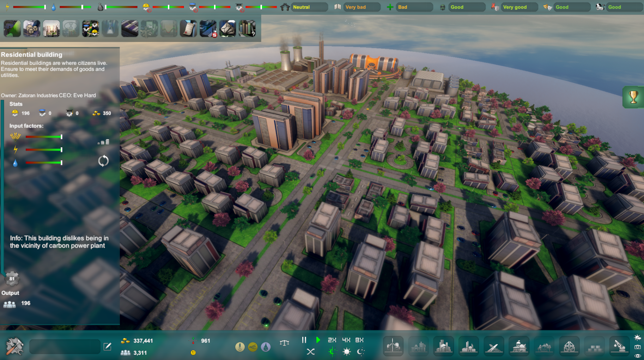Click the gear icon labeled 81
This screenshot has height=360, width=644.
click(12, 279)
